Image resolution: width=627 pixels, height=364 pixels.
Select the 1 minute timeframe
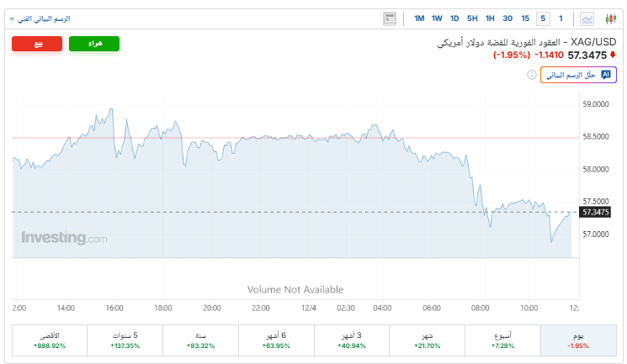click(x=561, y=18)
